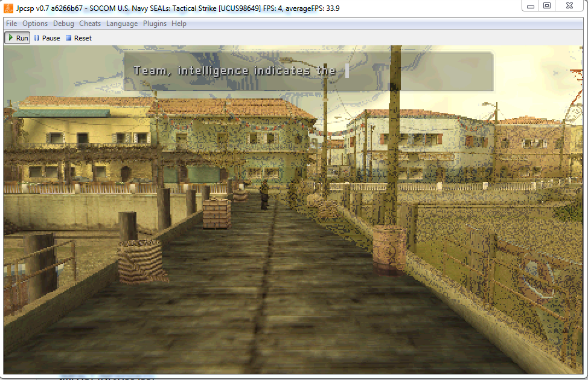This screenshot has height=380, width=588.
Task: Minimize the Jpcsp window
Action: (x=530, y=6)
